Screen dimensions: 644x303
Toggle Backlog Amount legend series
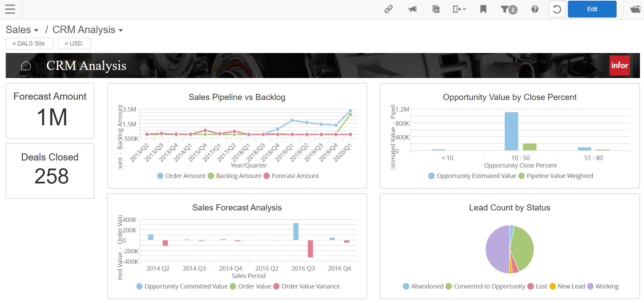[234, 176]
